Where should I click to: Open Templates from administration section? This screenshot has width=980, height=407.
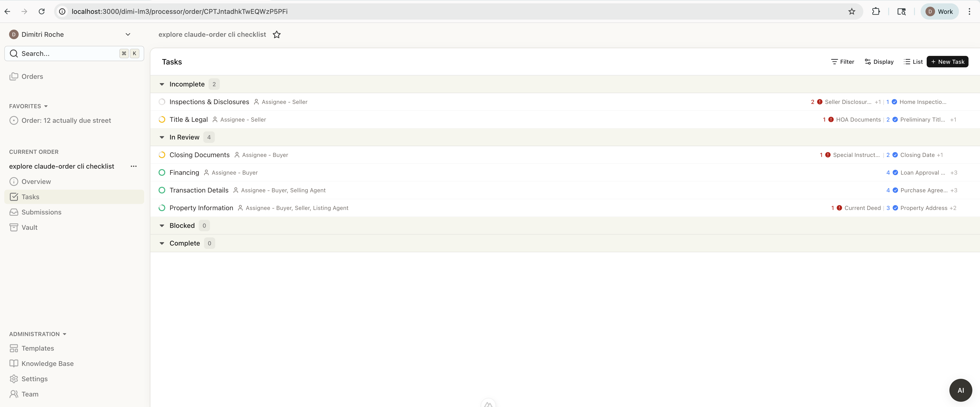[38, 348]
